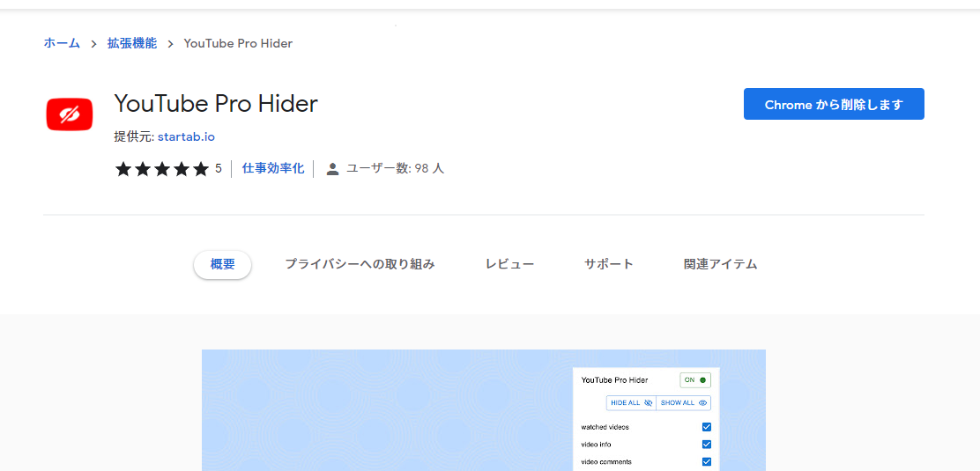Switch to 関連アイテム tab
The image size is (980, 471).
click(721, 264)
